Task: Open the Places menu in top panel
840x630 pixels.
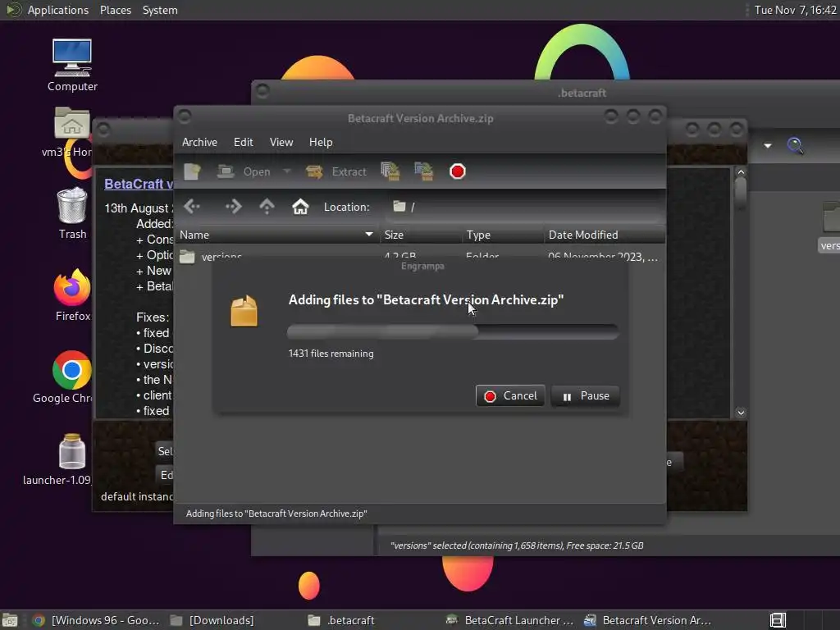Action: pyautogui.click(x=116, y=10)
